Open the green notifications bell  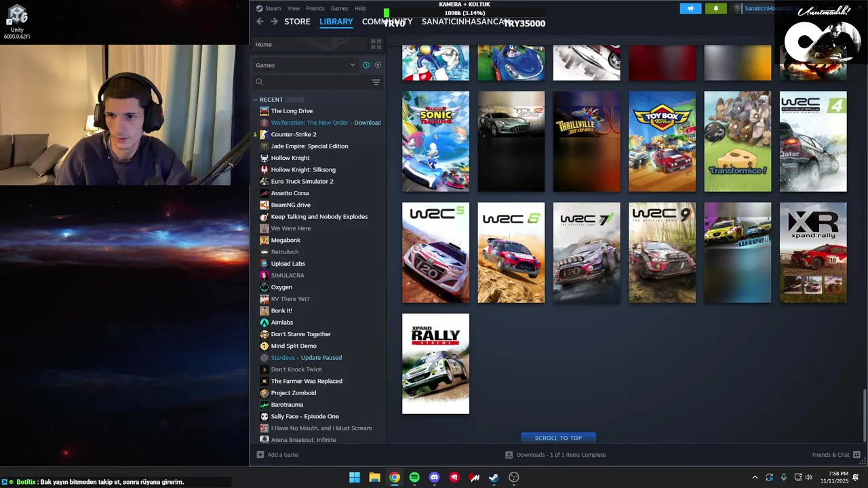click(x=716, y=8)
